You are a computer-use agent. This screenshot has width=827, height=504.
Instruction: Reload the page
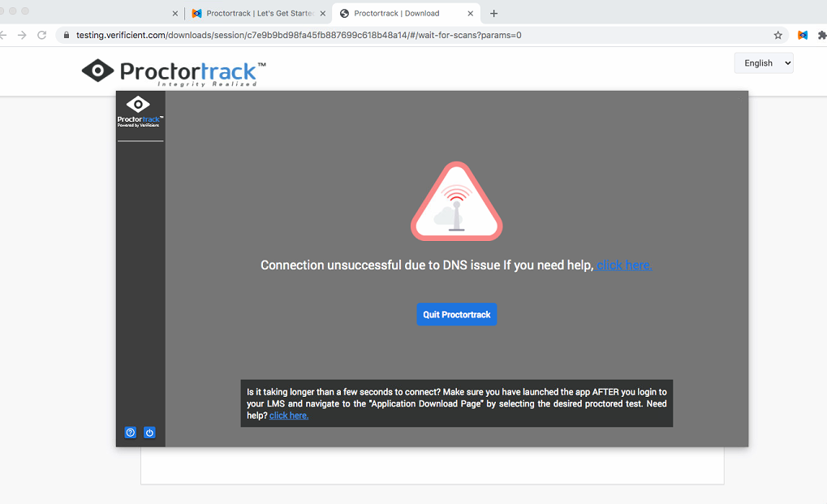(41, 36)
